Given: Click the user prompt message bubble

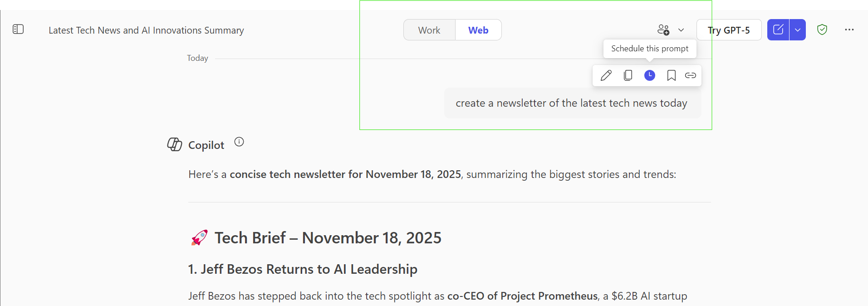Looking at the screenshot, I should pos(573,103).
